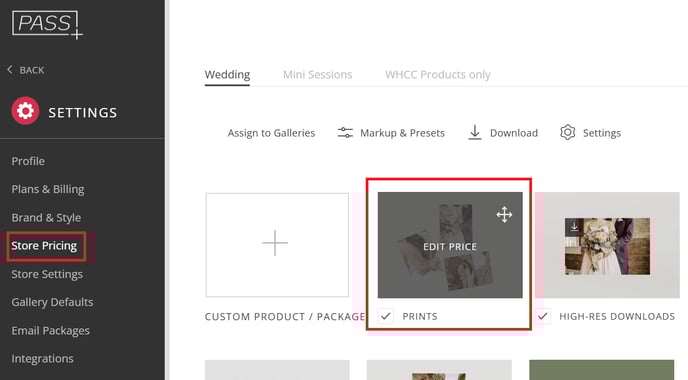Click Assign to Galleries
The width and height of the screenshot is (688, 380).
[x=271, y=133]
